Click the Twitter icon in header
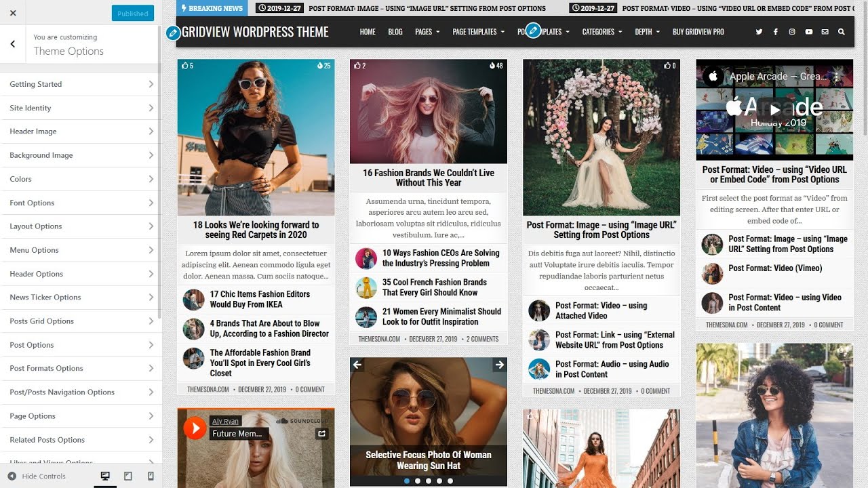The height and width of the screenshot is (488, 868). [x=759, y=32]
